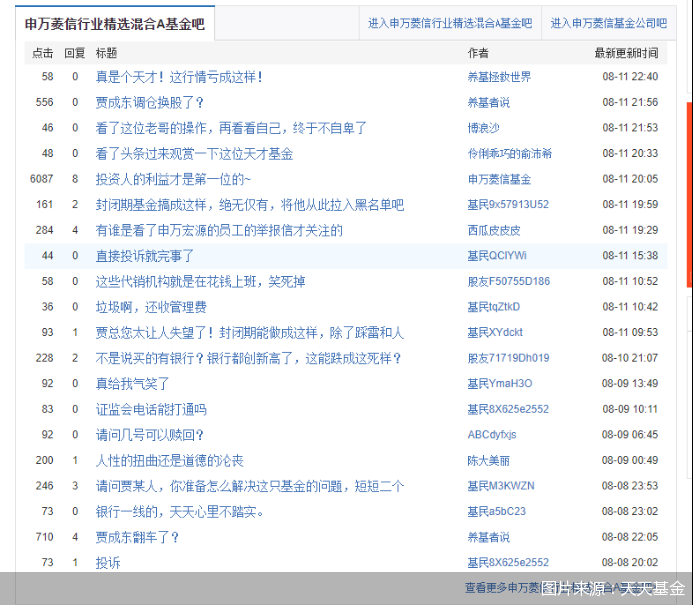Open author profile 伶俐乖巧的俞沛裕
Image resolution: width=693 pixels, height=605 pixels.
(x=510, y=154)
